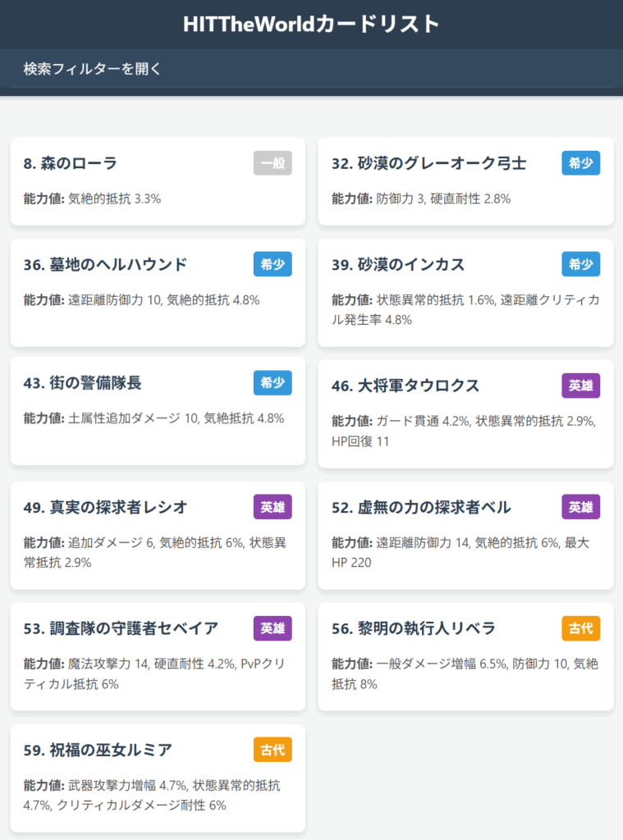Screen dimensions: 623x840
Task: Click 希少 badge on 砂漠のインカス card
Action: [x=580, y=264]
